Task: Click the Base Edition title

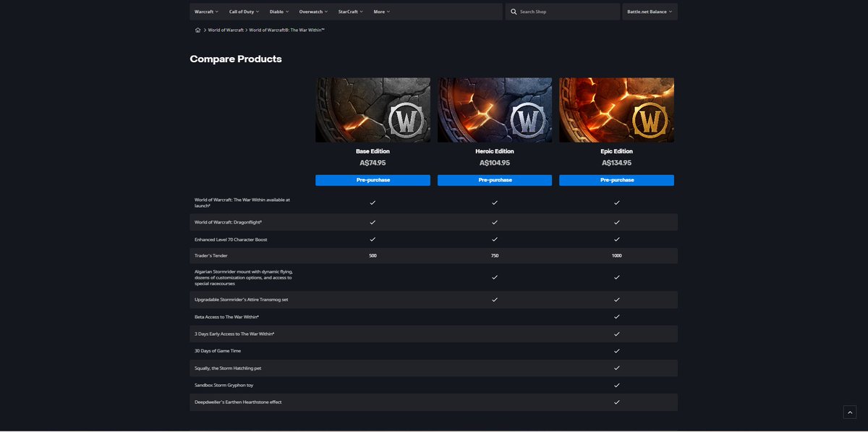Action: [373, 151]
